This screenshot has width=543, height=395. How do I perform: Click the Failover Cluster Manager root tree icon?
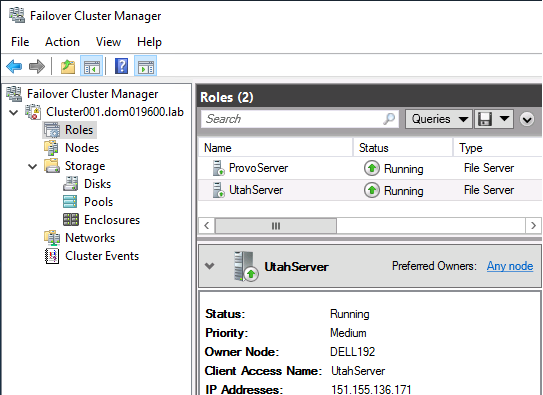14,94
